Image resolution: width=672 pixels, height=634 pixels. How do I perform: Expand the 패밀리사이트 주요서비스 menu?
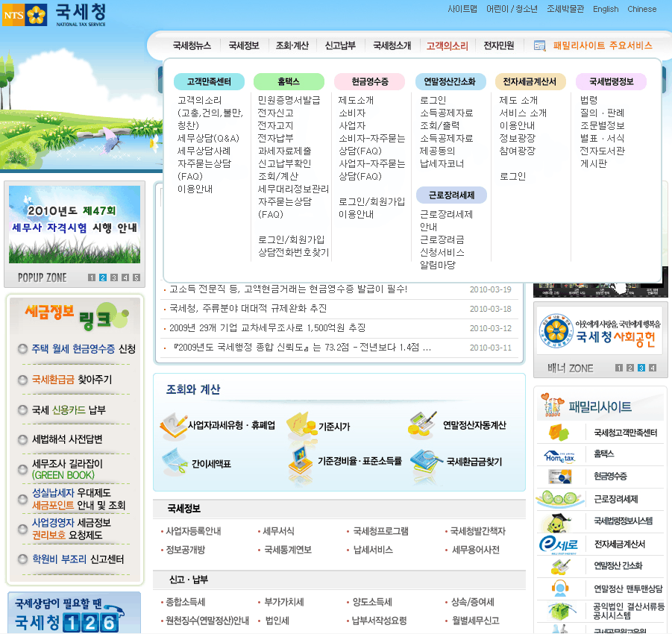594,45
